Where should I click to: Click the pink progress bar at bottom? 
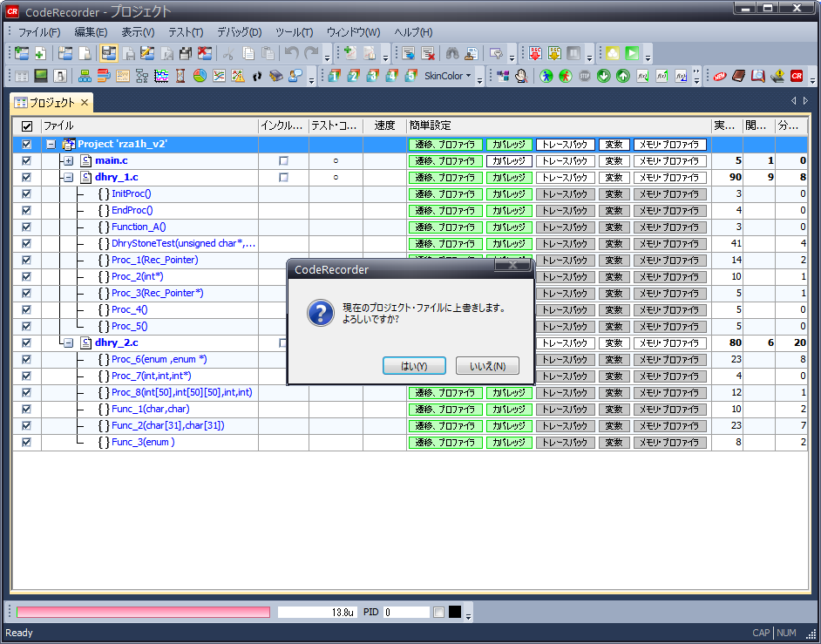[143, 612]
